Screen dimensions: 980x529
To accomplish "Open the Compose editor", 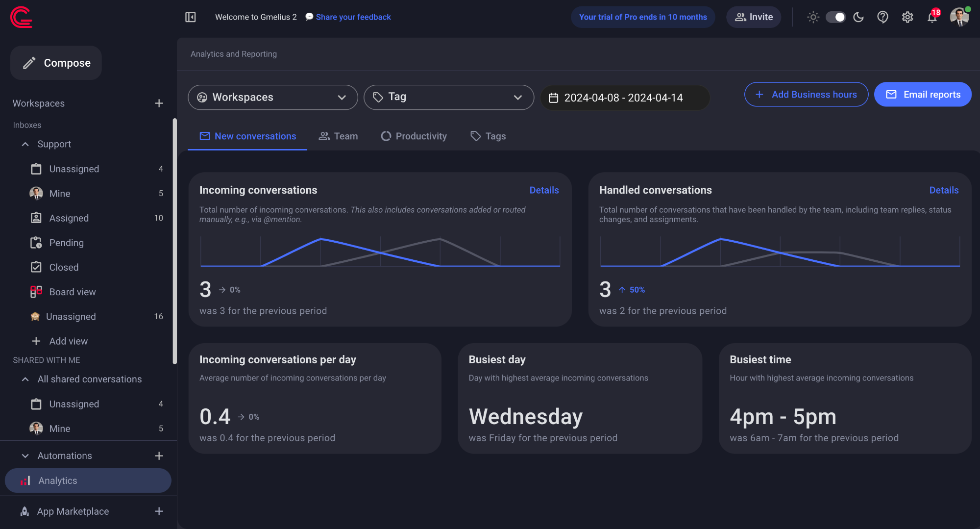I will [x=56, y=63].
